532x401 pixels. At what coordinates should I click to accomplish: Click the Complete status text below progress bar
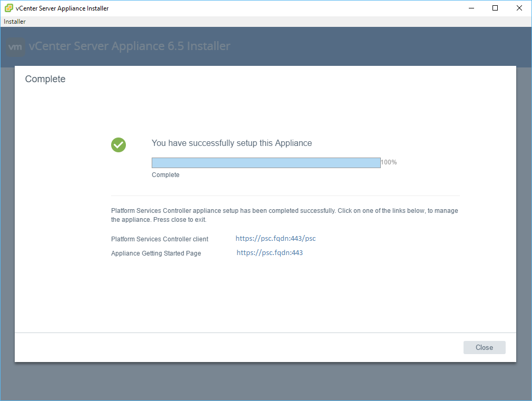(x=165, y=175)
